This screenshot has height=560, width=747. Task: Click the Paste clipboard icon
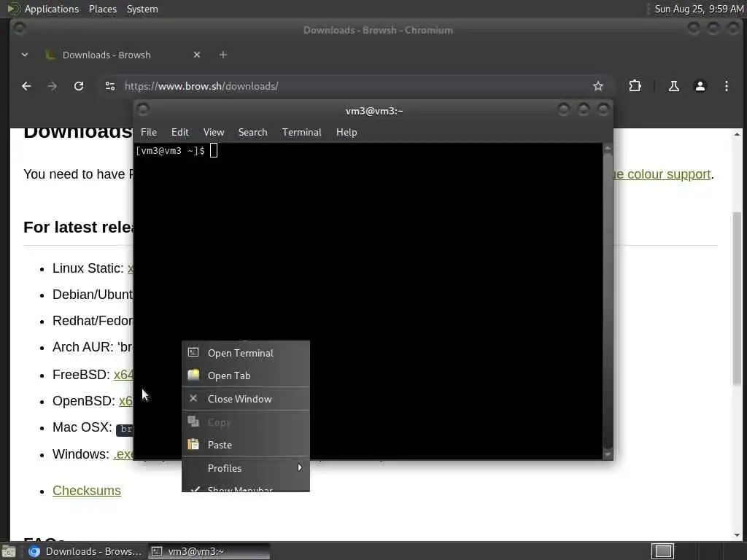[x=193, y=444]
